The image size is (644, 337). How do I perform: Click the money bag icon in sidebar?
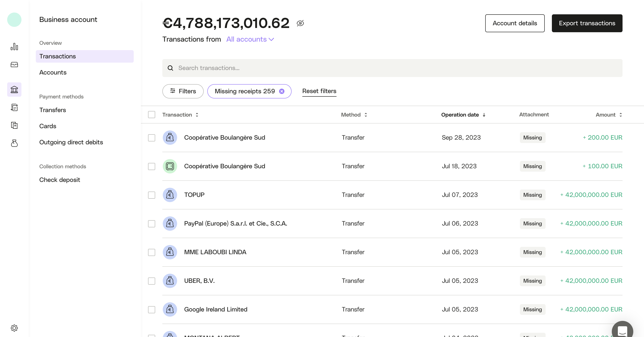14,143
